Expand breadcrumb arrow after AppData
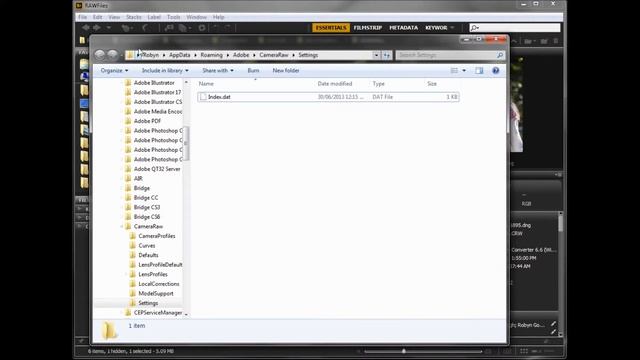The image size is (640, 360). (x=195, y=55)
